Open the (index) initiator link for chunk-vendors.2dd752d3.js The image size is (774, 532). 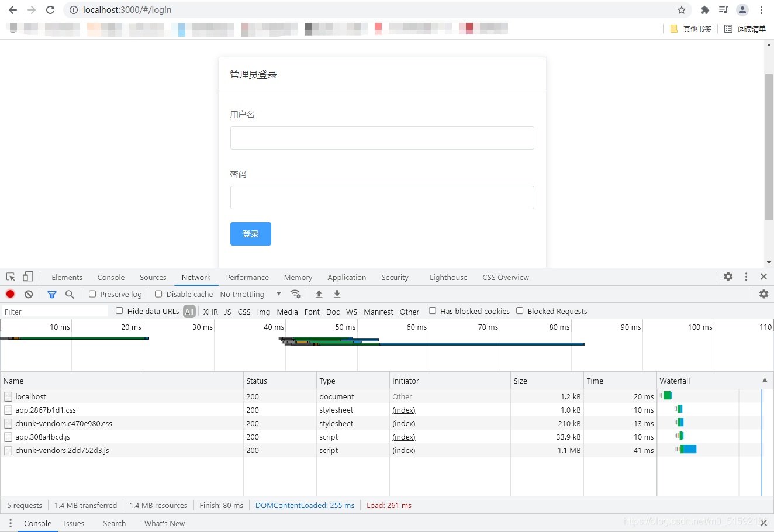(x=404, y=451)
